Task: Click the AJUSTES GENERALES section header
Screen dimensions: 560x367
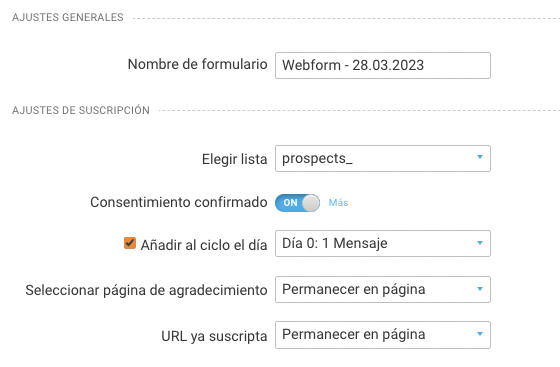Action: click(68, 17)
